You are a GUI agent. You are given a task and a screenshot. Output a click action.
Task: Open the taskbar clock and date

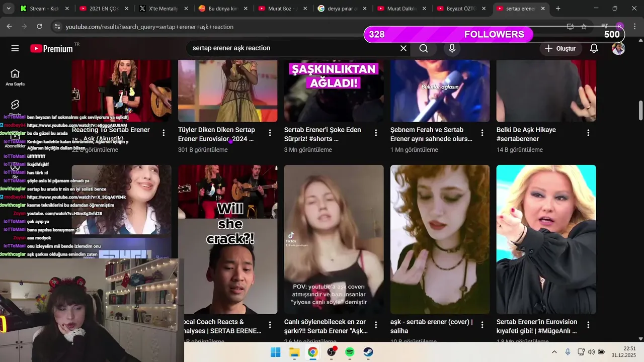pos(623,352)
